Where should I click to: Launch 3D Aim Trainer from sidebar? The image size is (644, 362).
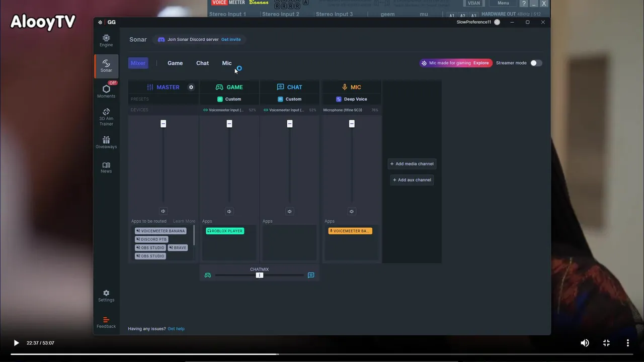click(106, 117)
